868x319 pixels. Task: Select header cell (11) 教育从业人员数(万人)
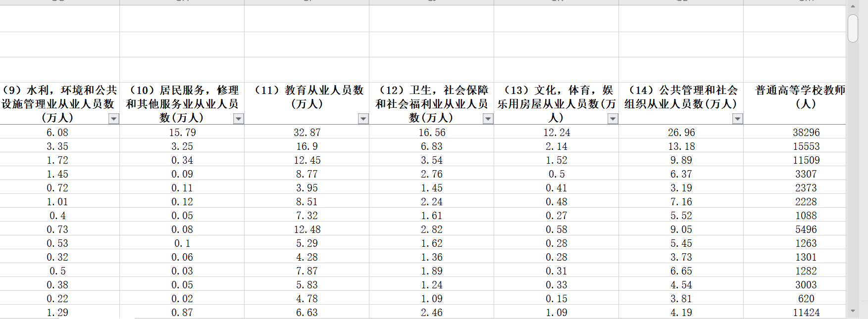tap(307, 104)
